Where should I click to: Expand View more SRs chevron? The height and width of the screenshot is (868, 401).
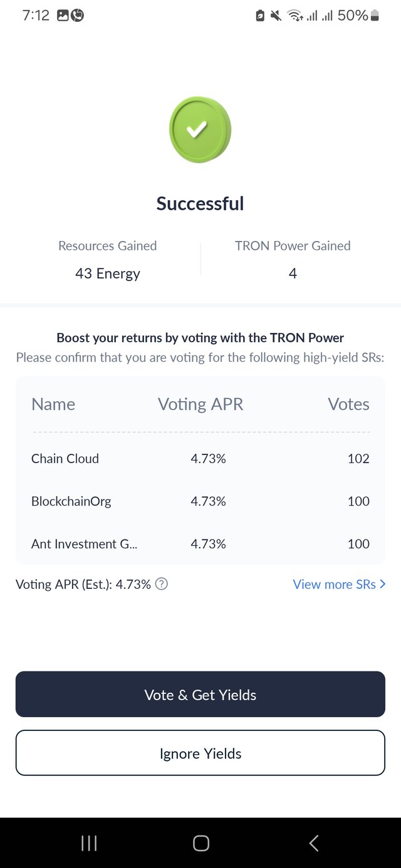(x=383, y=584)
